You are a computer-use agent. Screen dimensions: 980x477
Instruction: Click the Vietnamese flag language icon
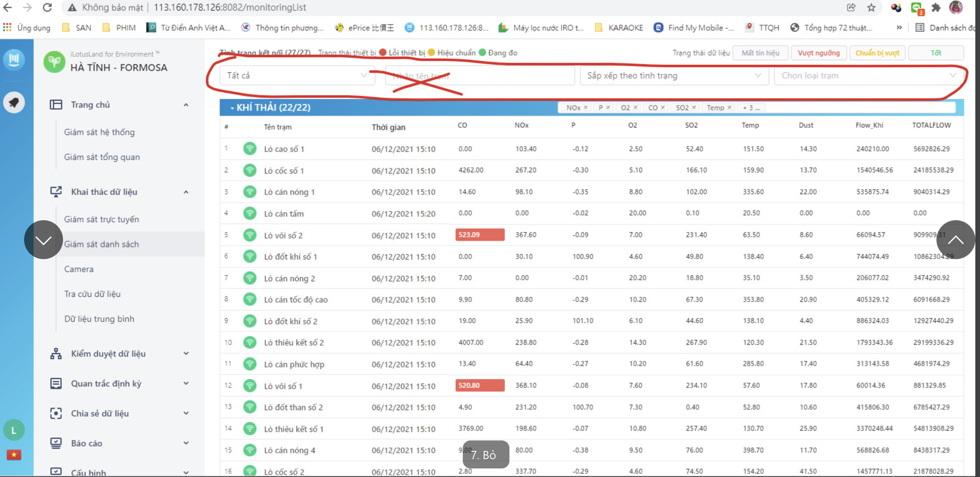tap(14, 454)
